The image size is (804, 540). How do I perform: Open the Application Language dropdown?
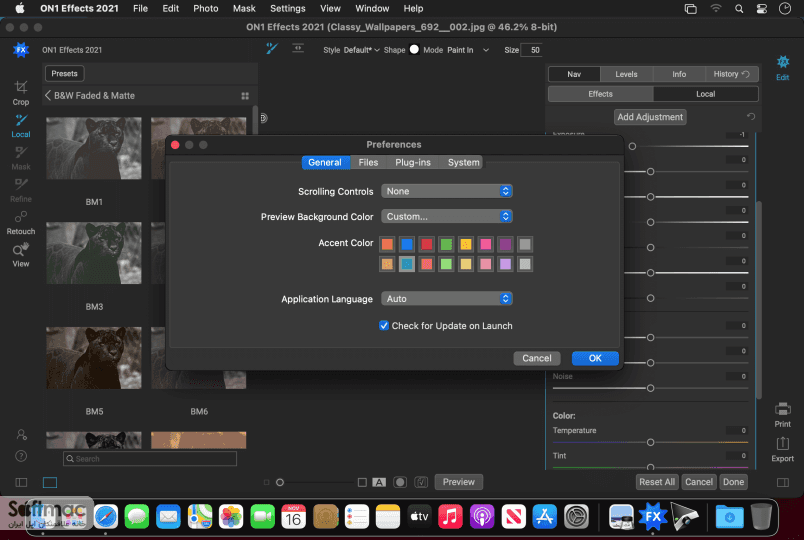447,298
